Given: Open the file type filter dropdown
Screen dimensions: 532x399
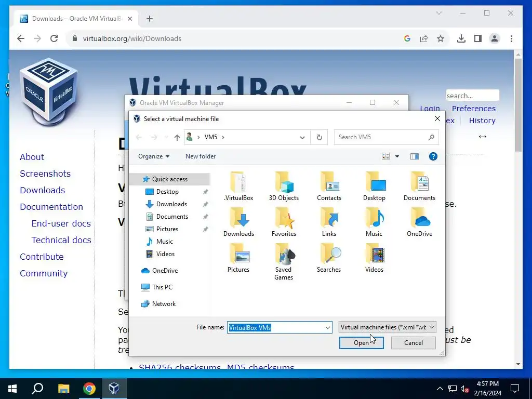Looking at the screenshot, I should coord(387,327).
